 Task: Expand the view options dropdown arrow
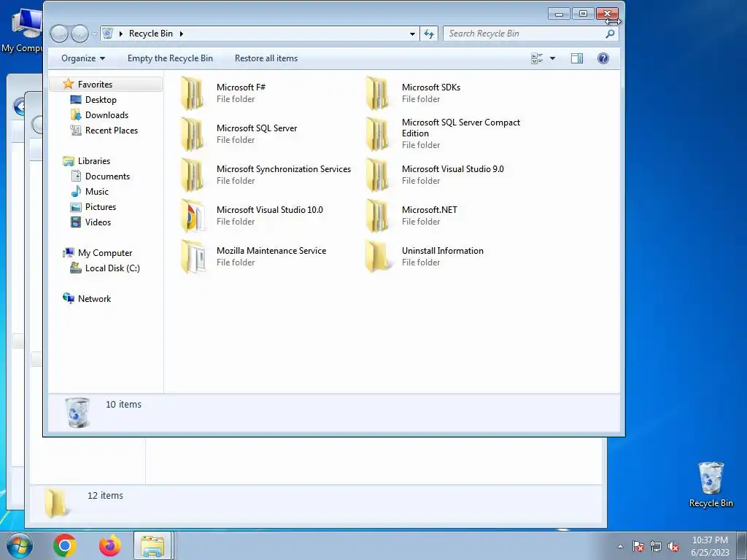coord(553,58)
